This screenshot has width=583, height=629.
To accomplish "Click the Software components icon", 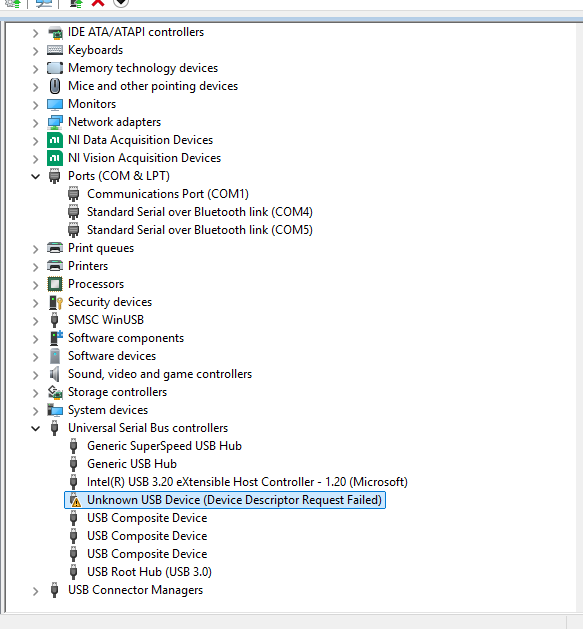I will coord(56,338).
